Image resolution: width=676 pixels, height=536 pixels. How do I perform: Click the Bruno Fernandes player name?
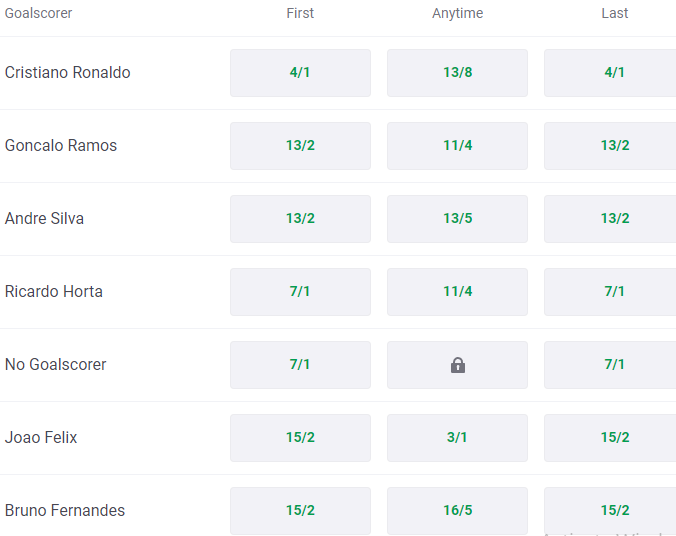(65, 511)
